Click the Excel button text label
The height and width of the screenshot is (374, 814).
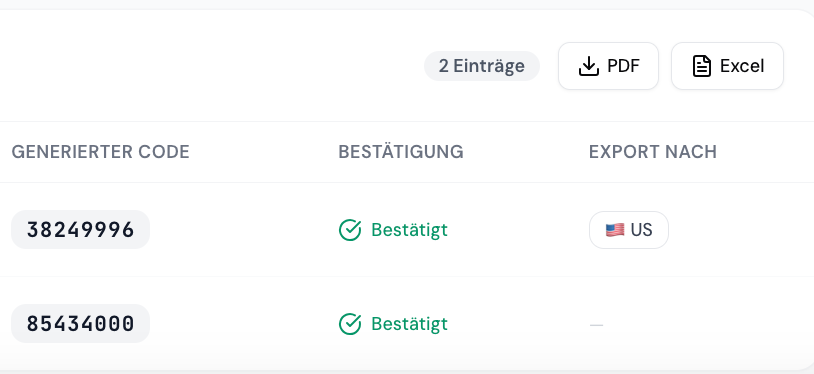click(742, 66)
